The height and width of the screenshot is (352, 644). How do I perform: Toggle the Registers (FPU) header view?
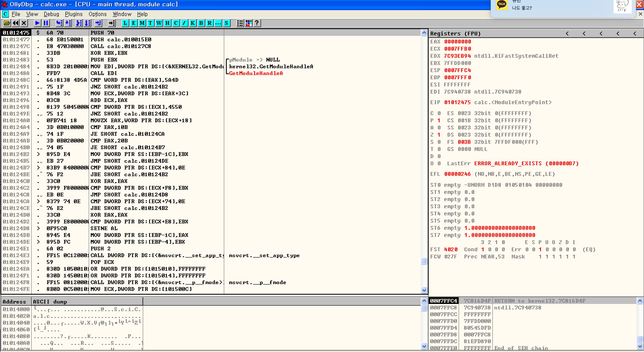455,34
